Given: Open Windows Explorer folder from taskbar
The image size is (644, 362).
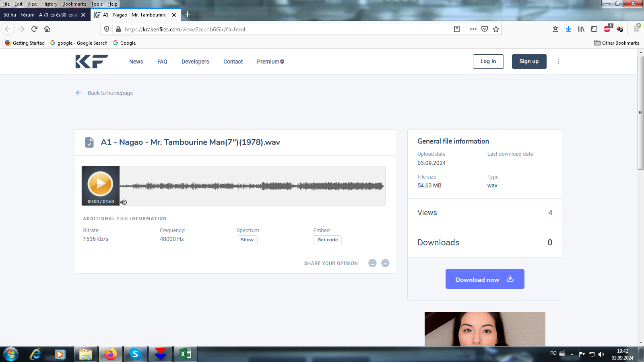Looking at the screenshot, I should (86, 354).
